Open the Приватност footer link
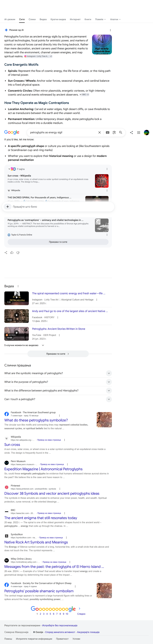This screenshot has height=644, width=153. (62, 639)
